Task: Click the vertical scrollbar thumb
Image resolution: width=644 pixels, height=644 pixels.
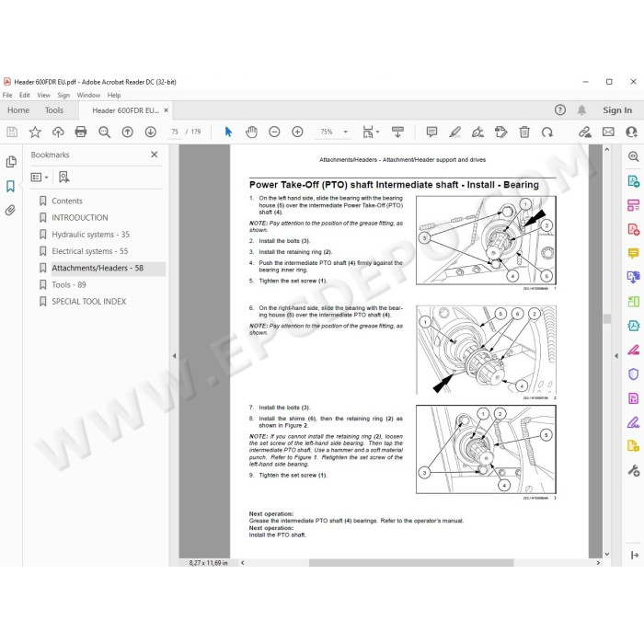Action: click(x=606, y=318)
